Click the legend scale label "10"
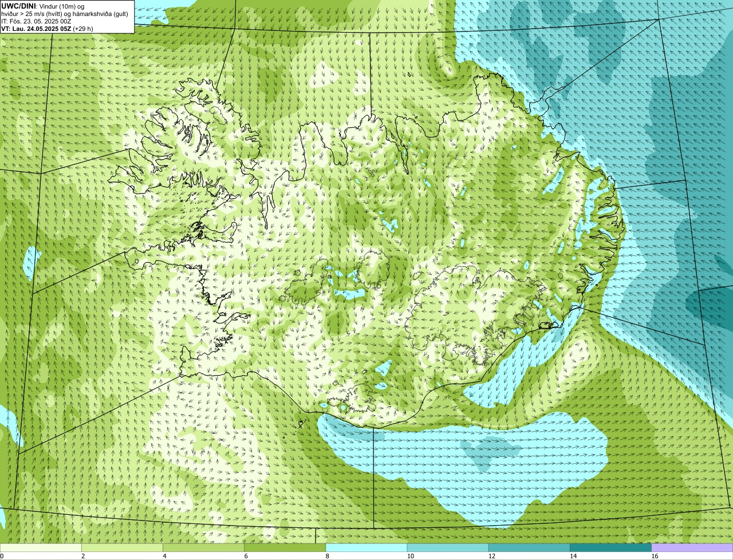 click(x=410, y=556)
